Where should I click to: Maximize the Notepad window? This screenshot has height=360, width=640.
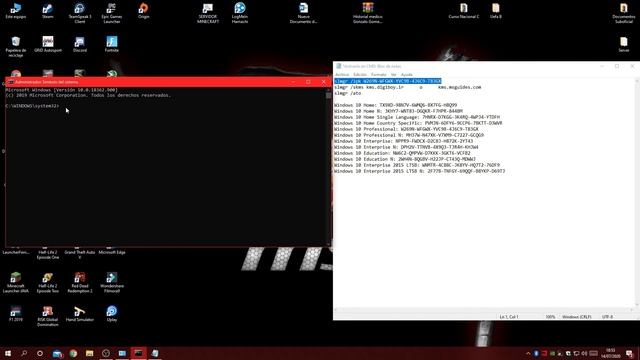click(617, 66)
